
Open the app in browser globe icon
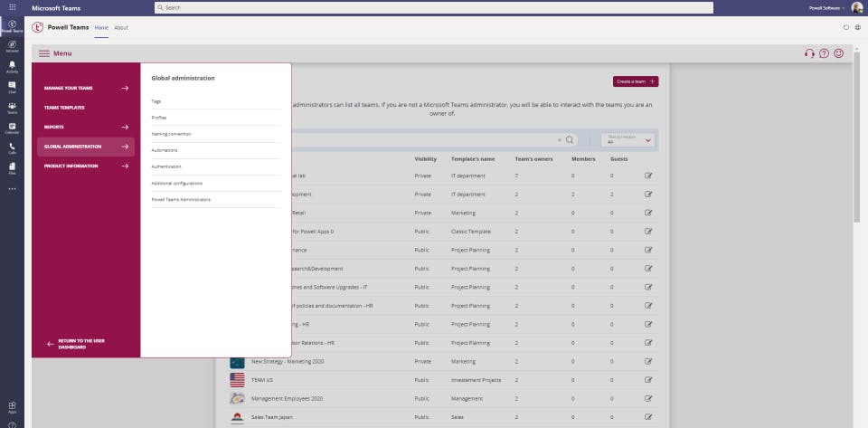pos(857,27)
